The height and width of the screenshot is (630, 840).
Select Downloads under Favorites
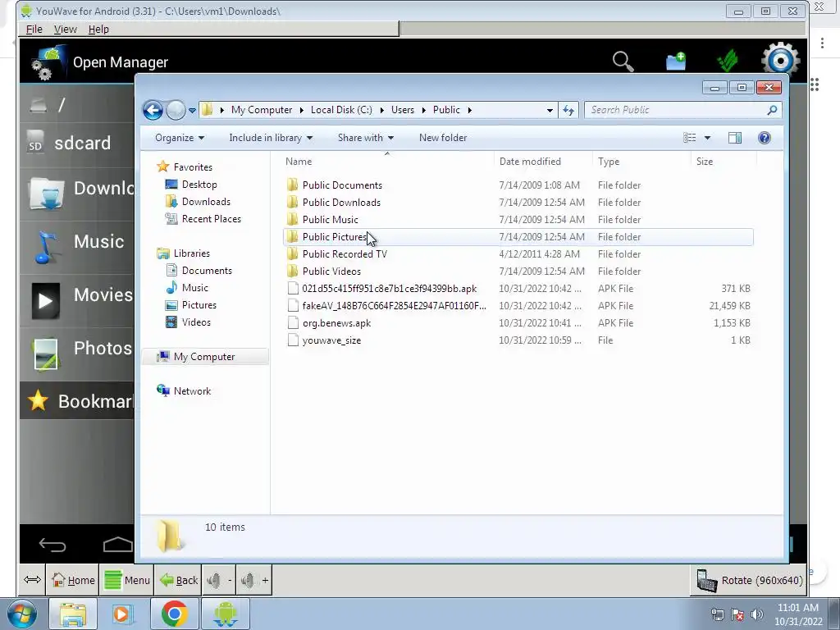click(206, 202)
